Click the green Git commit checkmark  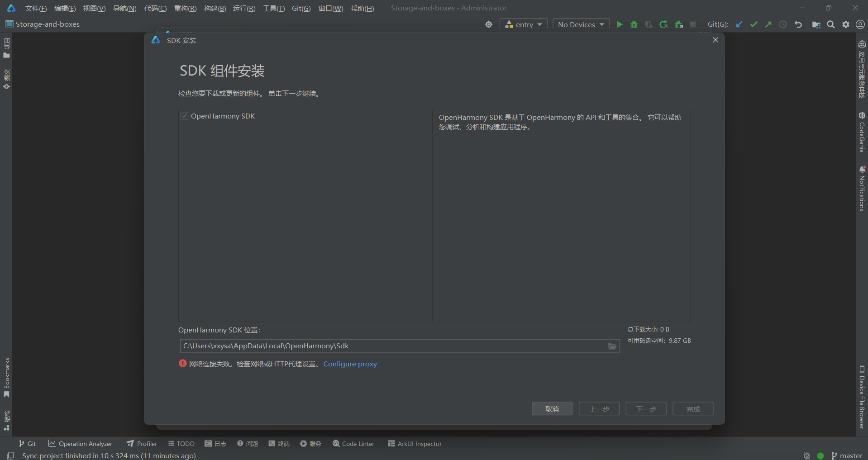[x=754, y=24]
